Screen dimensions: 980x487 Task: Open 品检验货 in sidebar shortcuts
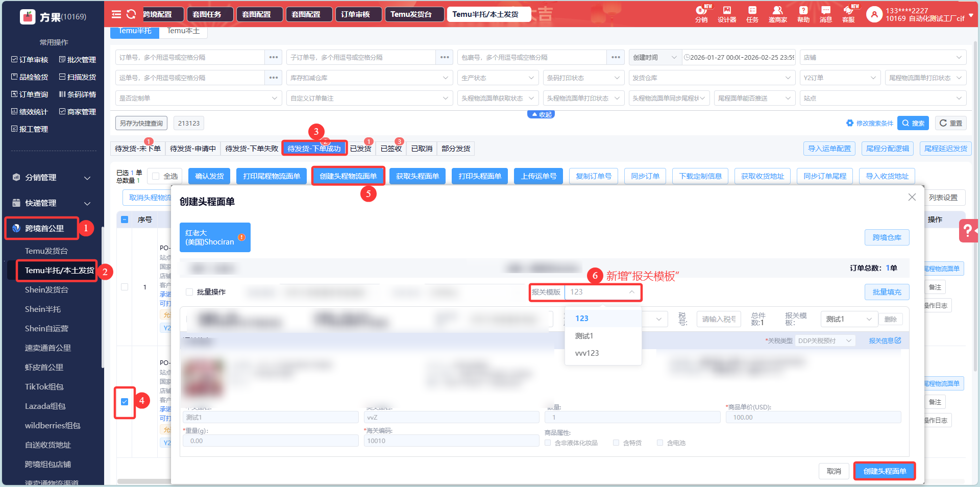click(x=30, y=77)
